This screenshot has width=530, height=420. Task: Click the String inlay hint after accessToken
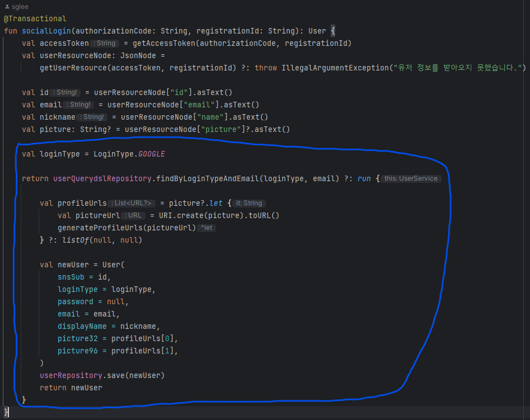coord(105,43)
